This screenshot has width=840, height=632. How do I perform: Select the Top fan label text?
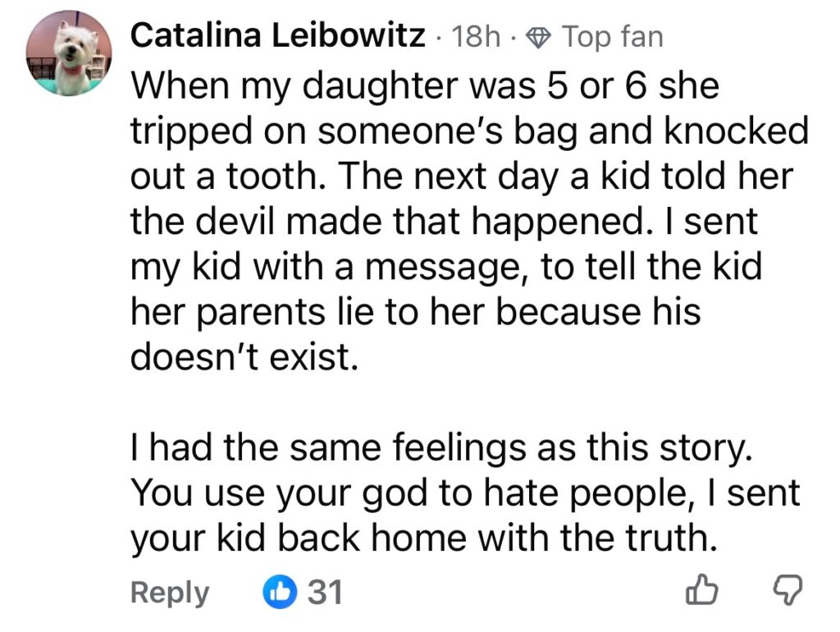point(611,37)
